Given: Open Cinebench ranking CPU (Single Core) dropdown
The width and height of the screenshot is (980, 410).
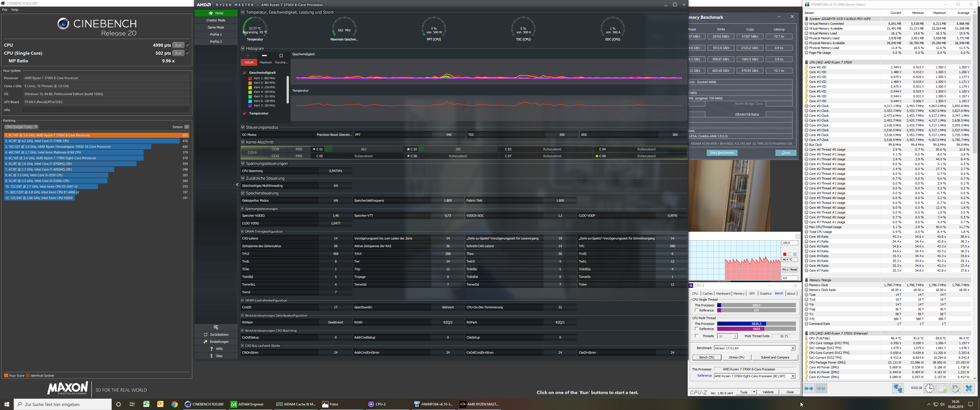Looking at the screenshot, I should pyautogui.click(x=21, y=127).
